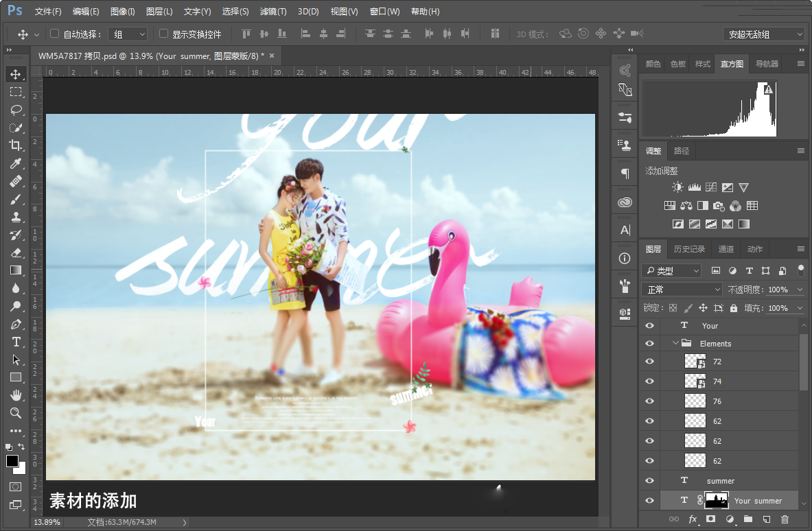Select the Move tool in toolbox
812x531 pixels.
[x=16, y=74]
